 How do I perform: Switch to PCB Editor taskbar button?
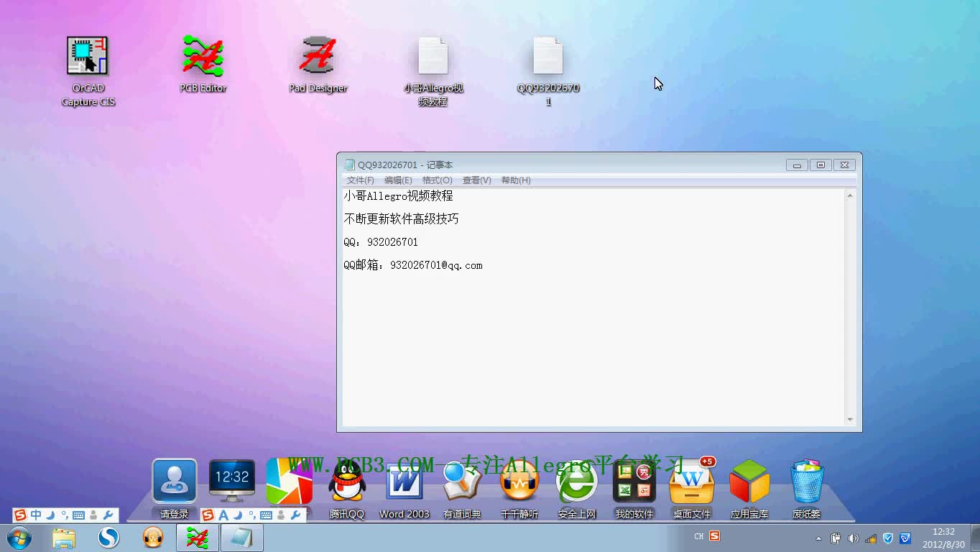click(x=198, y=537)
